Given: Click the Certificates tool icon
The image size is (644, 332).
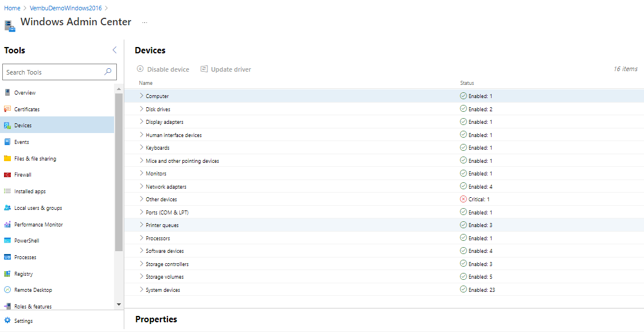Looking at the screenshot, I should tap(7, 109).
